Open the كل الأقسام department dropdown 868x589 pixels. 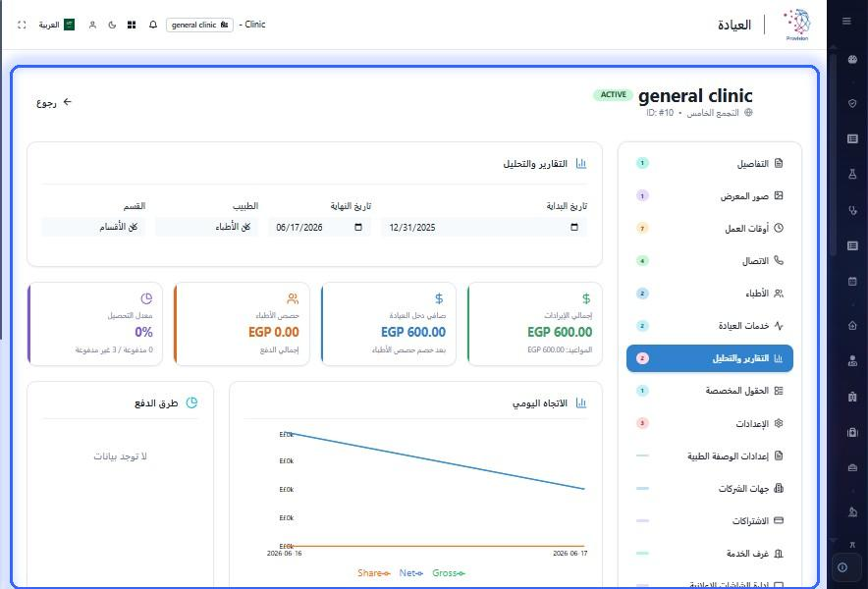(93, 227)
